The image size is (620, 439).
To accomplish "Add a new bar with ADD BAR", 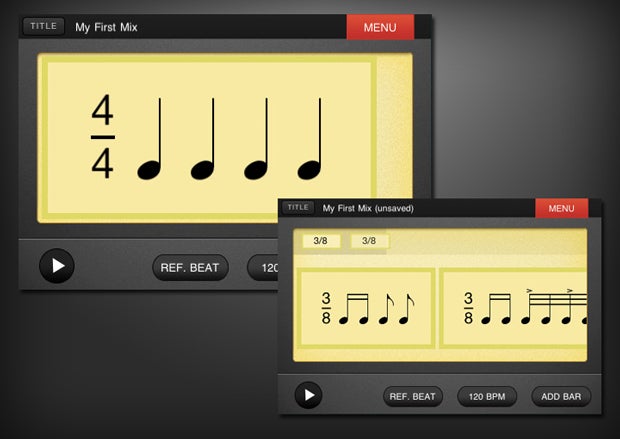I will tap(561, 396).
